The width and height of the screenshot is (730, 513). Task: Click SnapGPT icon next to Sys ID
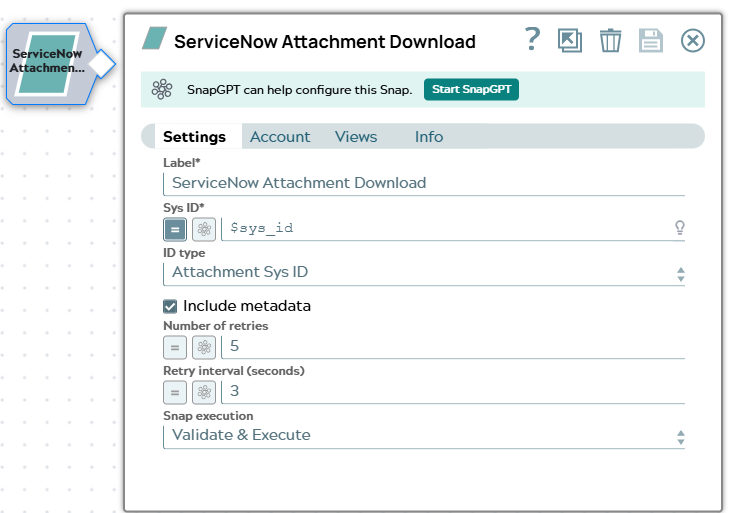pyautogui.click(x=204, y=230)
